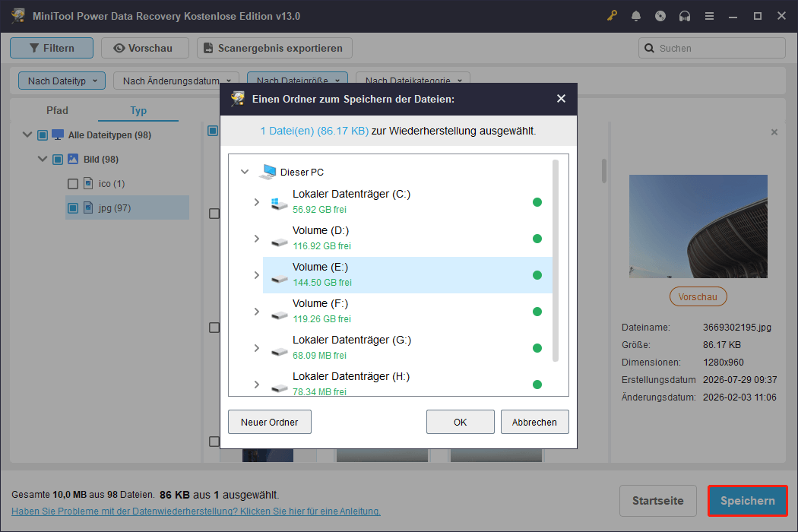Open the data recovery help link
Viewport: 798px width, 532px height.
click(x=196, y=511)
